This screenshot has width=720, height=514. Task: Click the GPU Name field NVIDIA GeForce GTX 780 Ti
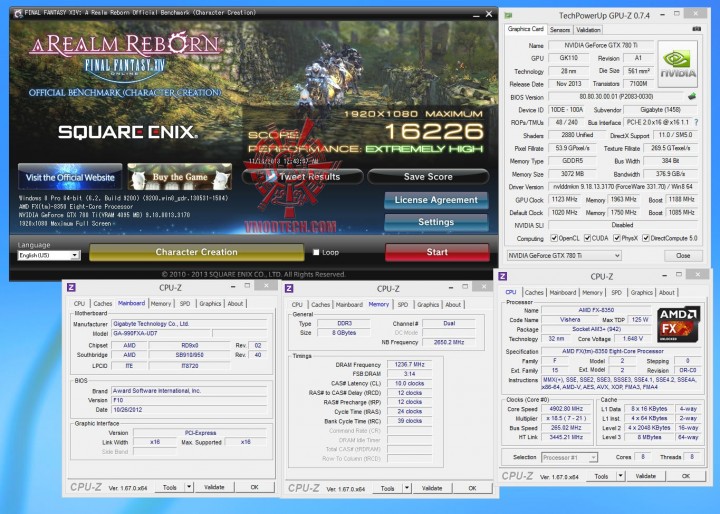pyautogui.click(x=601, y=45)
